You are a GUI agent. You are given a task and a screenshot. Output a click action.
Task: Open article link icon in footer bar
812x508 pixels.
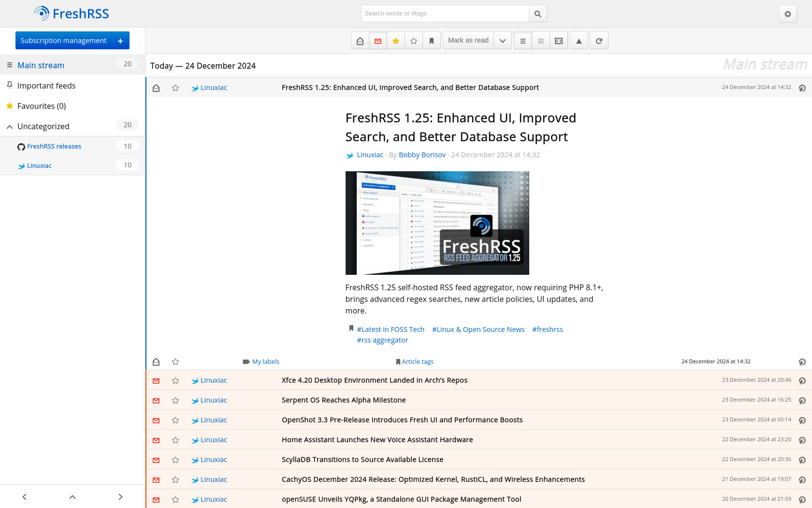(802, 362)
